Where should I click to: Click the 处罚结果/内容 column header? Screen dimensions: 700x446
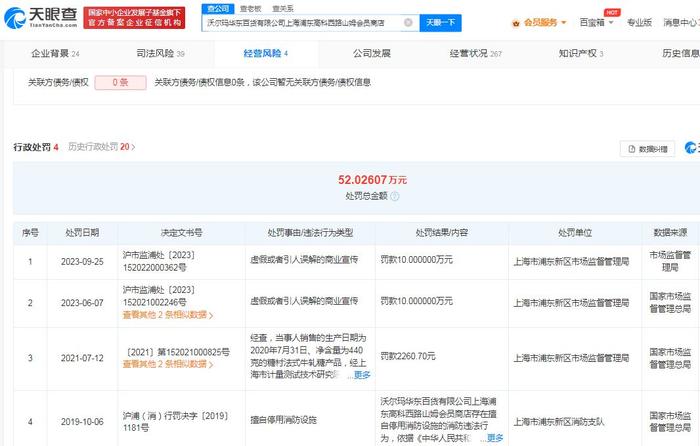(442, 233)
